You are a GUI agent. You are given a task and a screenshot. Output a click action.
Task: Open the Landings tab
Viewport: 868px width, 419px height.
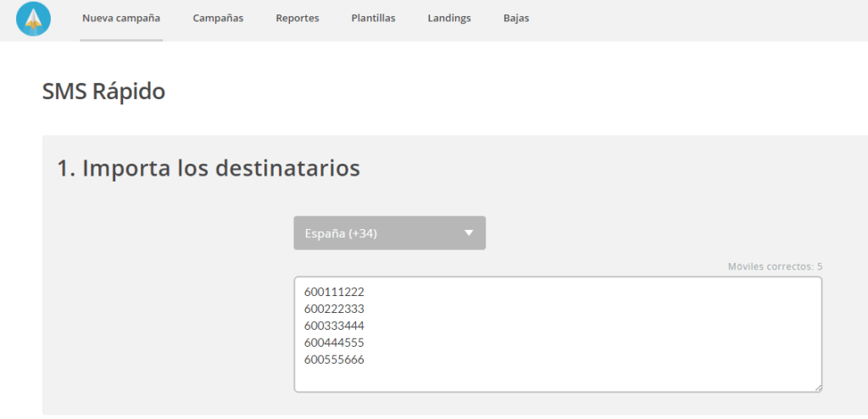click(449, 19)
